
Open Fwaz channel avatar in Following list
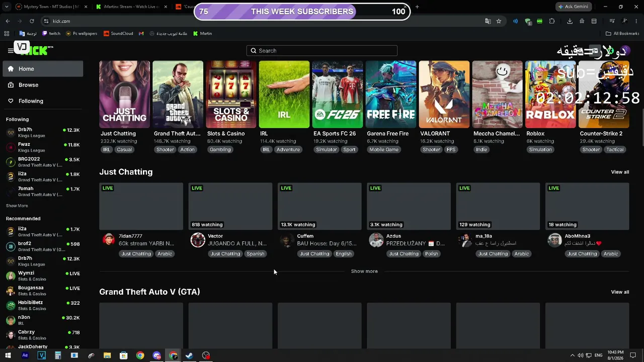tap(11, 147)
